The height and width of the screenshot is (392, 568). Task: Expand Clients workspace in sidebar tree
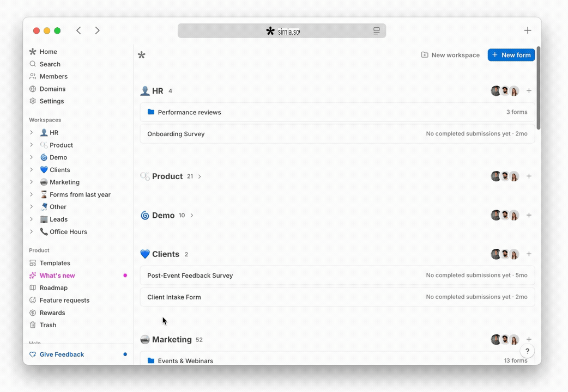click(x=32, y=169)
